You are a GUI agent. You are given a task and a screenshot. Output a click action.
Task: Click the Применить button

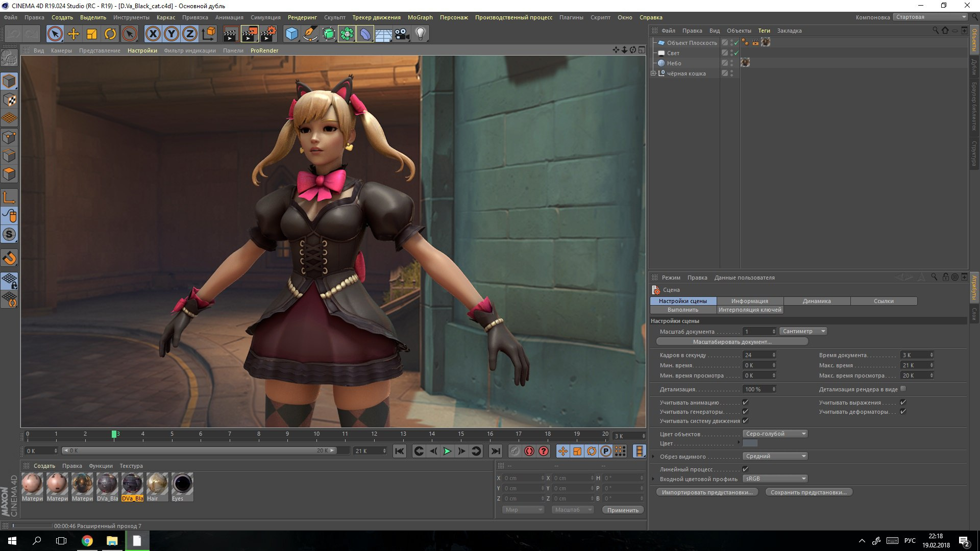coord(623,510)
